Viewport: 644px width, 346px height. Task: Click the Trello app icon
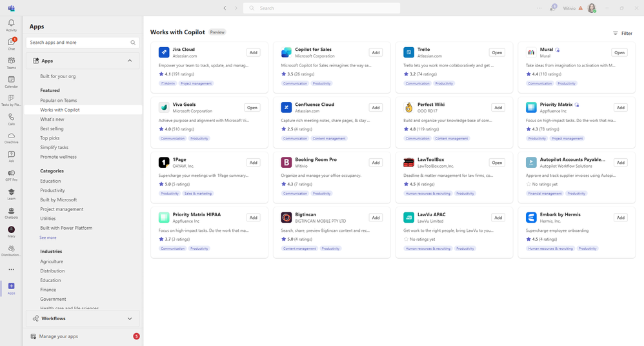click(x=408, y=52)
